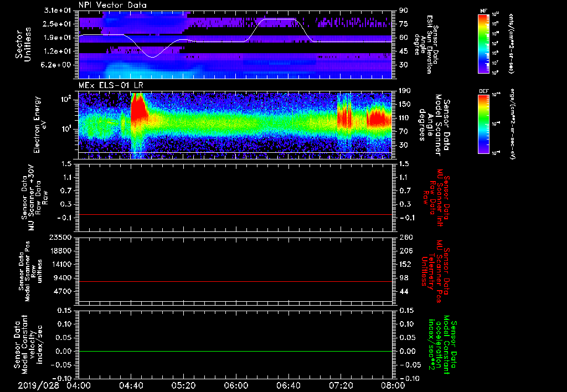This screenshot has width=567, height=392.
Task: Click the 190 scanner angle tick label
Action: [x=405, y=91]
